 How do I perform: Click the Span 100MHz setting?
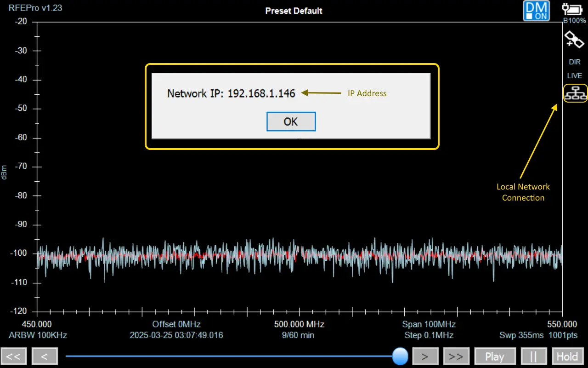(x=429, y=324)
